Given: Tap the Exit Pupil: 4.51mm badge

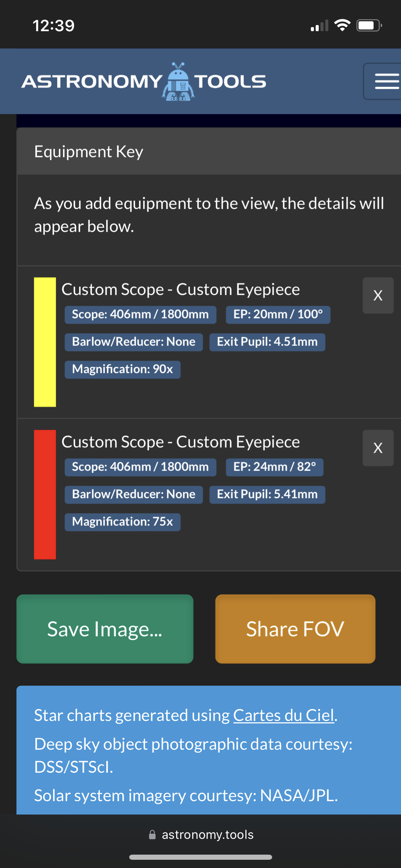Looking at the screenshot, I should [x=267, y=342].
